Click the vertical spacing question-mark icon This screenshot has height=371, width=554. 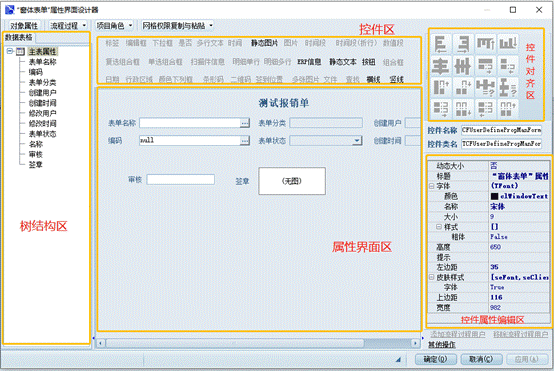[x=508, y=88]
